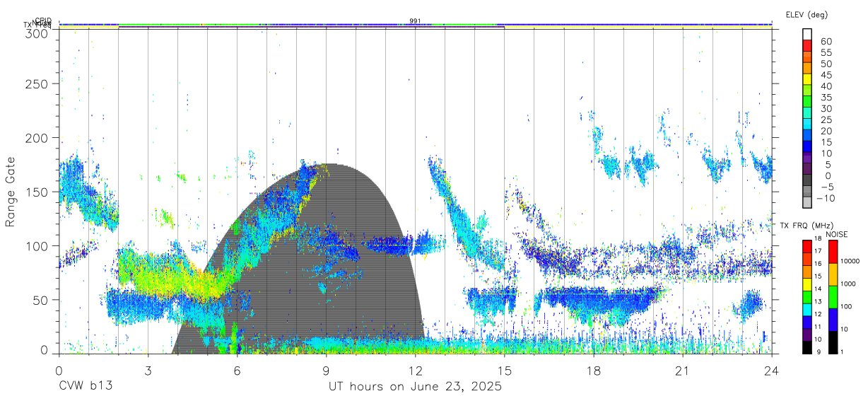
Task: Click the '150' Range Gate tick label
Action: click(37, 192)
